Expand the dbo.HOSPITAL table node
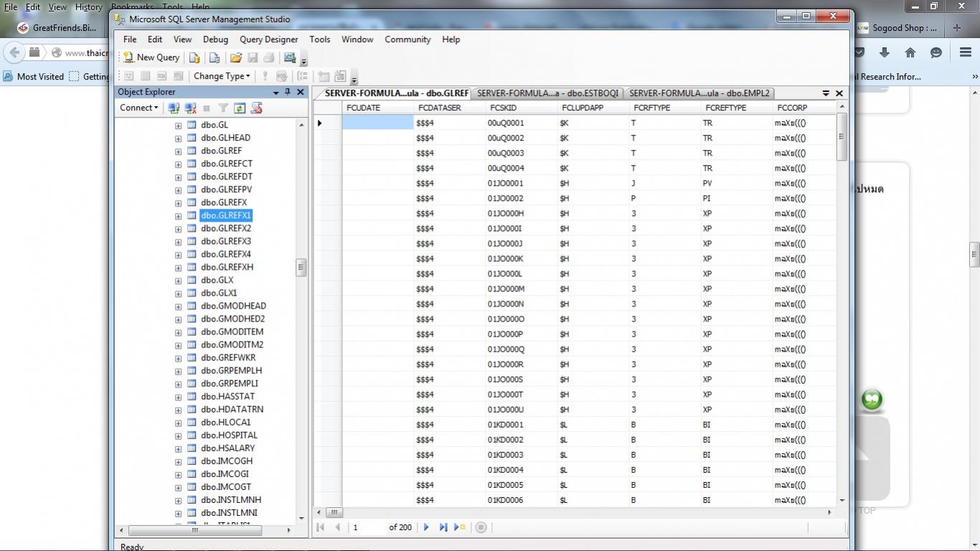 178,435
